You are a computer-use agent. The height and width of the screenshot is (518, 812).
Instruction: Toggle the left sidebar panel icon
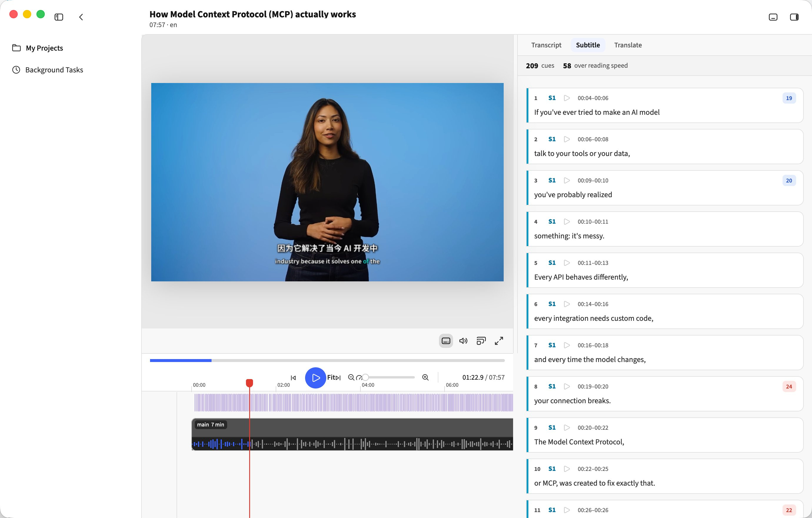pos(59,17)
